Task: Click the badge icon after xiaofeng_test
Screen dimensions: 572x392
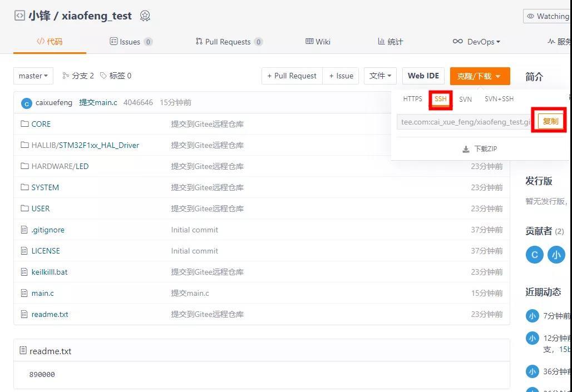Action: click(x=145, y=16)
